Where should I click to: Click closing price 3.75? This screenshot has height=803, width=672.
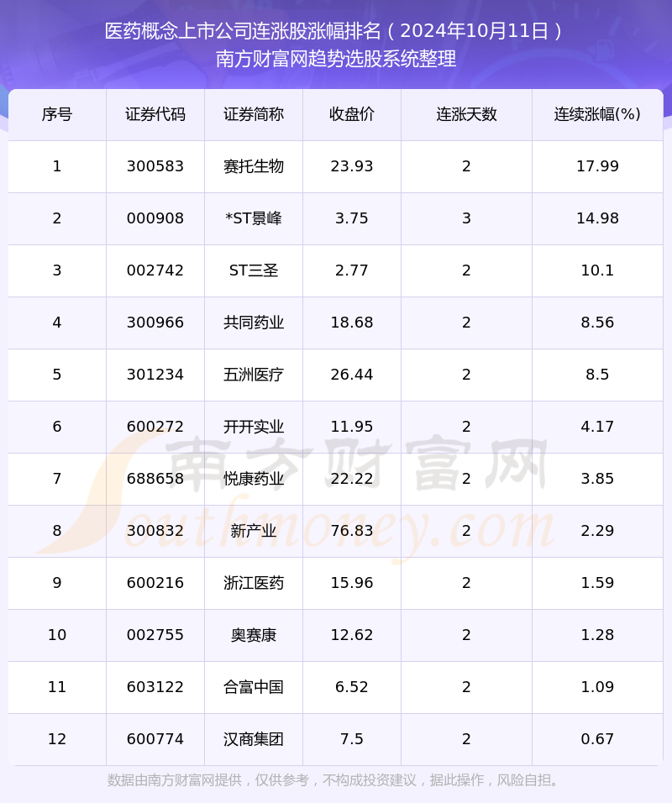(x=352, y=218)
